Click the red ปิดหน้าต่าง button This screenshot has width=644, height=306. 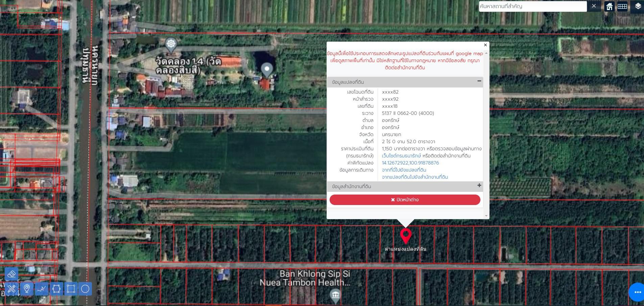point(405,200)
